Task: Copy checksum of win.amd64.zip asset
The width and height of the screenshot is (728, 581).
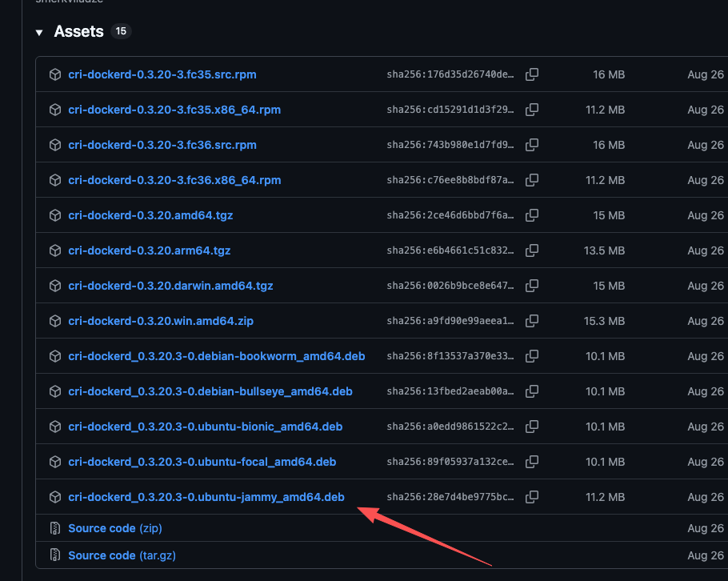Action: coord(532,321)
